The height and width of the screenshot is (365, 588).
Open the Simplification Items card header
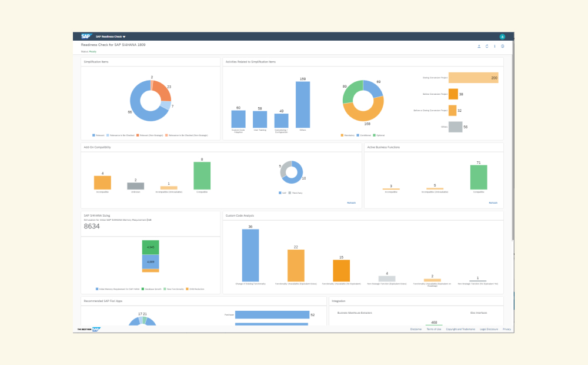click(151, 62)
